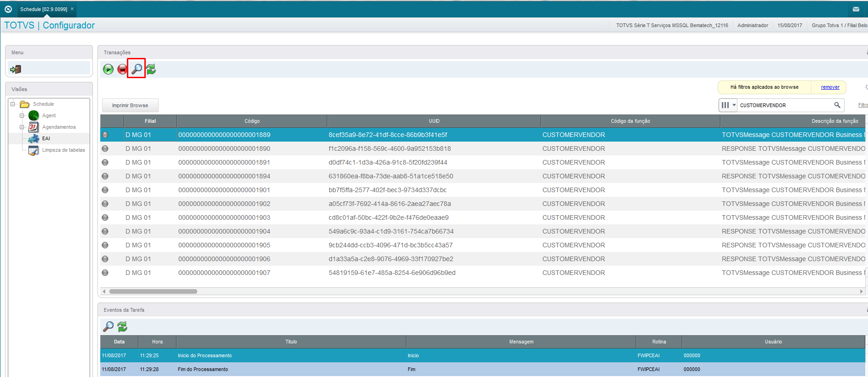Screen dimensions: 868x377
Task: Close the Schedule [02.9.0099] tab
Action: [x=72, y=9]
